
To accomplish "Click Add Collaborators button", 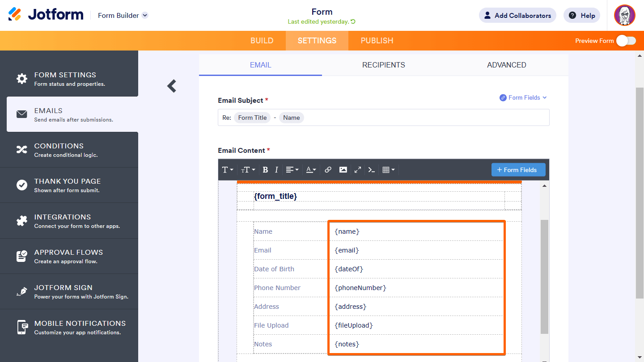I will pos(517,15).
